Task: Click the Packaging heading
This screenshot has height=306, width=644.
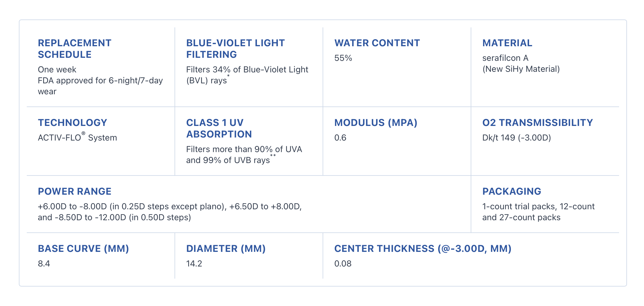Action: (x=512, y=192)
